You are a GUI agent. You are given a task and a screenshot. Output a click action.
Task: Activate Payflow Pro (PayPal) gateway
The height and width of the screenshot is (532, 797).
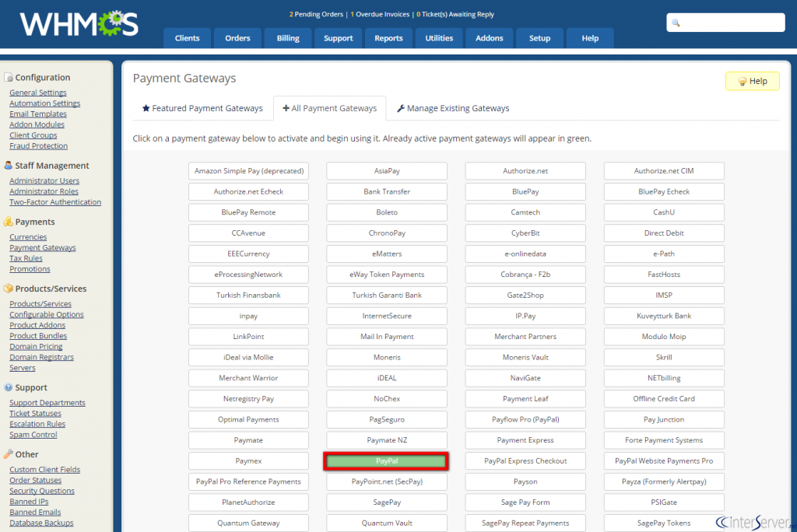click(x=525, y=420)
